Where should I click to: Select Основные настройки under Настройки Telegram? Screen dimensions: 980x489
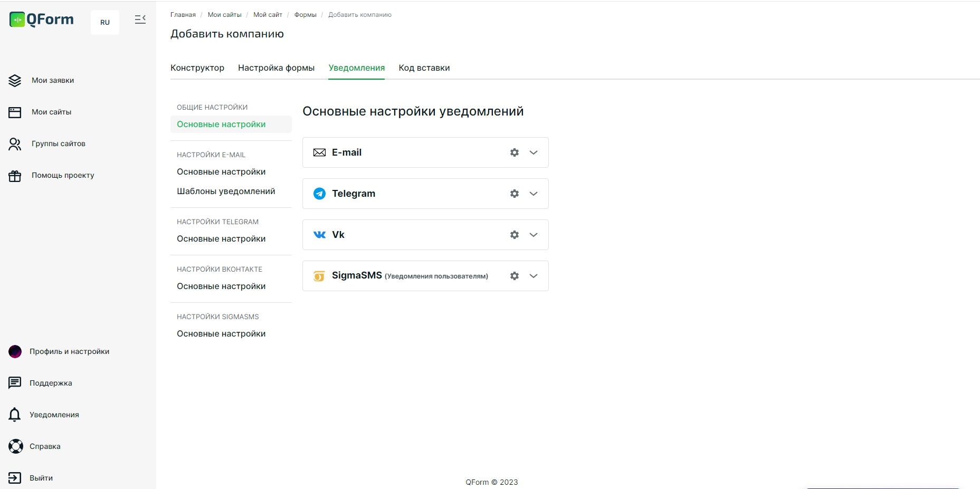[221, 239]
